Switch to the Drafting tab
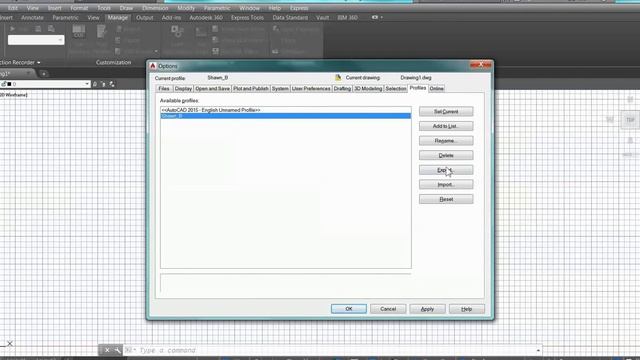 coord(342,89)
